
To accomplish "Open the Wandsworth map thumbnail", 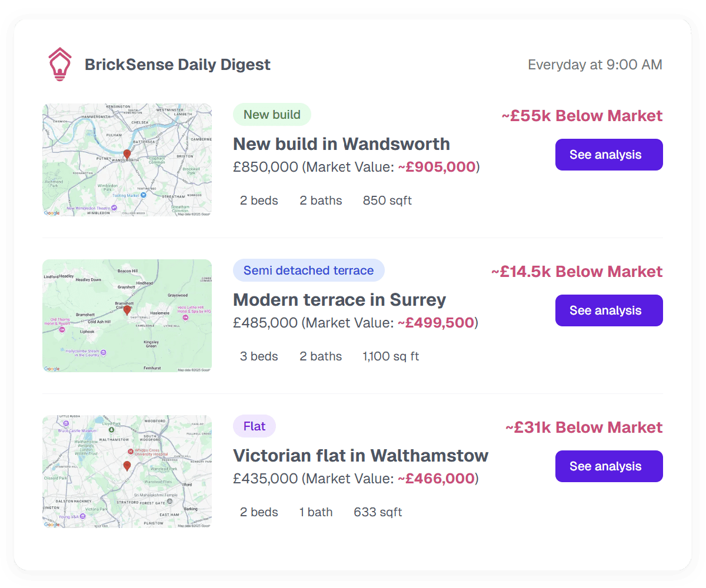I will (x=127, y=160).
